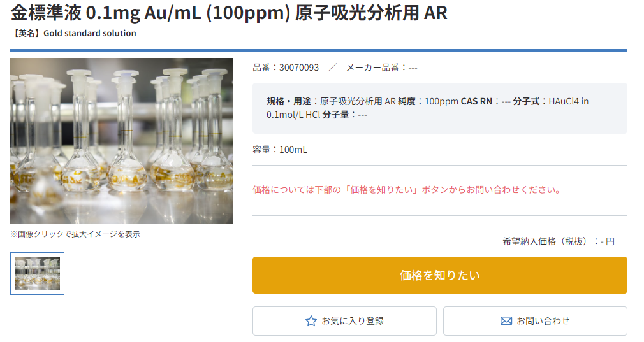Click the English name Gold standard solution
Image resolution: width=644 pixels, height=342 pixels.
(x=89, y=33)
